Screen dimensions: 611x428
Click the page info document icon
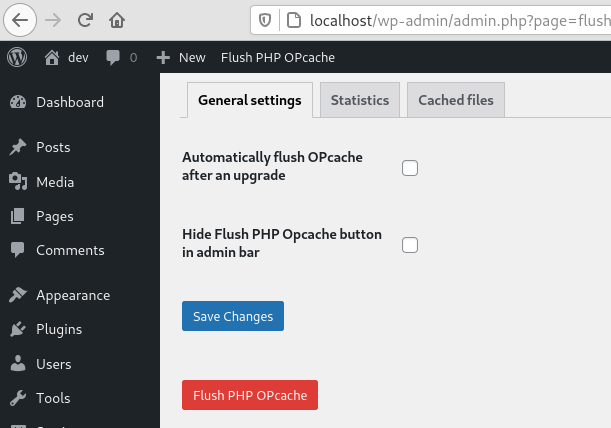pos(294,20)
